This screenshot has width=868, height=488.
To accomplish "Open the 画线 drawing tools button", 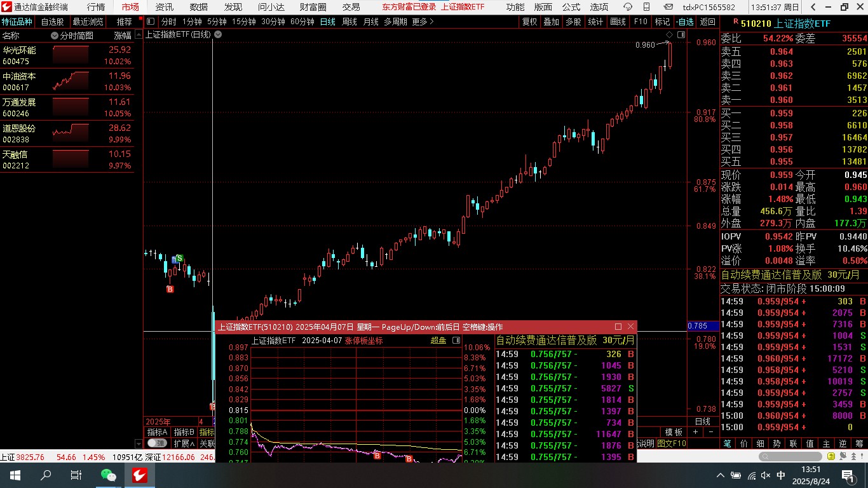I will [618, 22].
